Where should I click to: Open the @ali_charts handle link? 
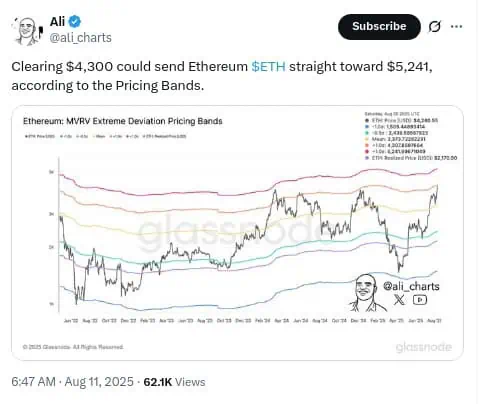(81, 38)
